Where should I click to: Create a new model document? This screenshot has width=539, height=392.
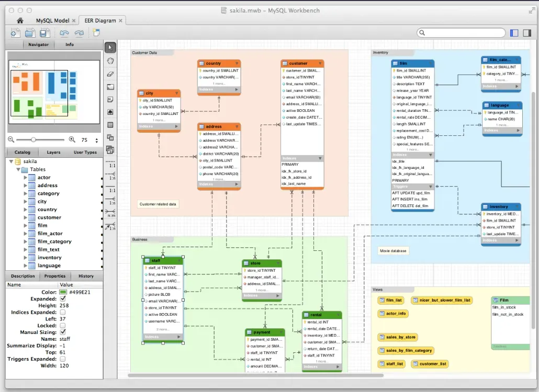coord(15,33)
